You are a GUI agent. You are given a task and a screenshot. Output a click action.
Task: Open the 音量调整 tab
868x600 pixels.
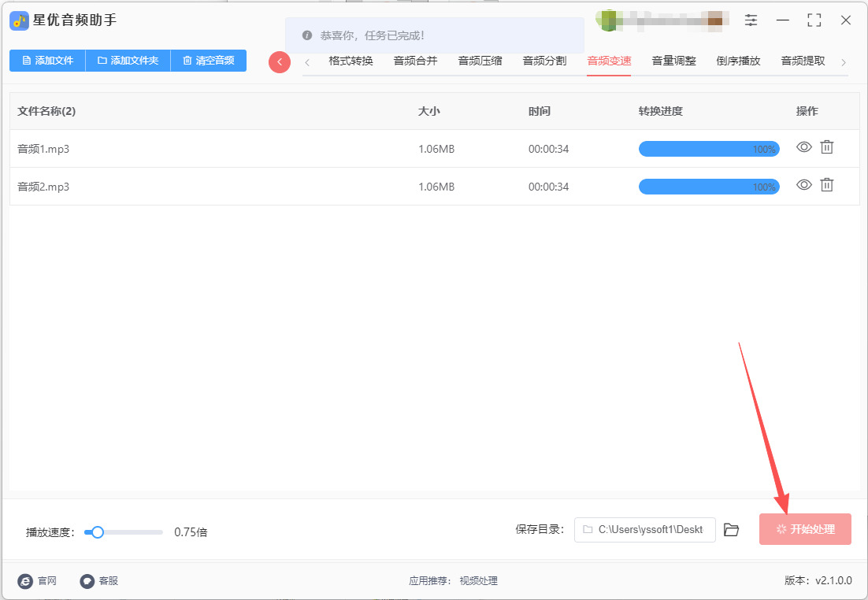click(x=673, y=61)
